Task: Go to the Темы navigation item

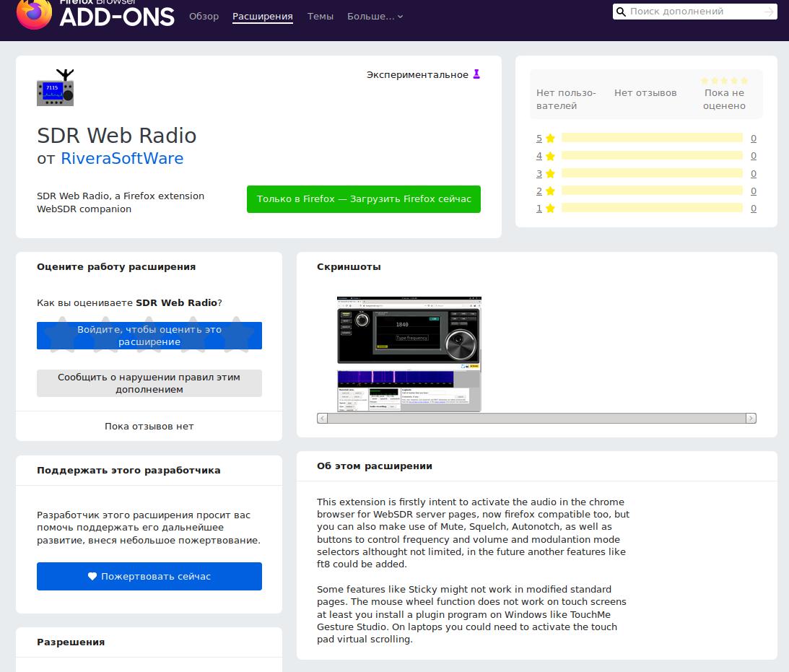Action: (x=321, y=16)
